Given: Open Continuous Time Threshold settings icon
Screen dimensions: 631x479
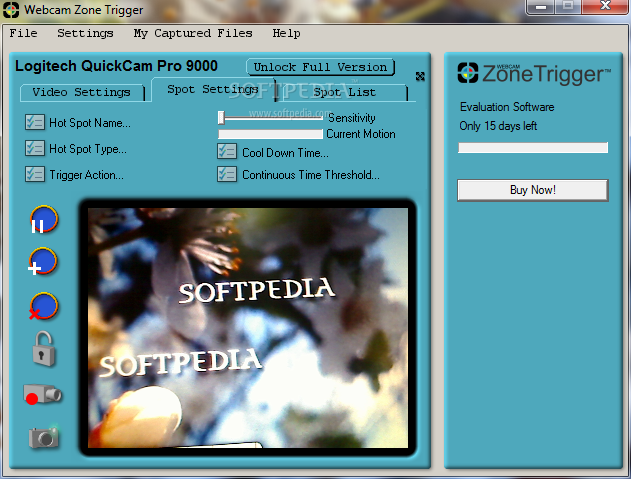Looking at the screenshot, I should tap(227, 174).
